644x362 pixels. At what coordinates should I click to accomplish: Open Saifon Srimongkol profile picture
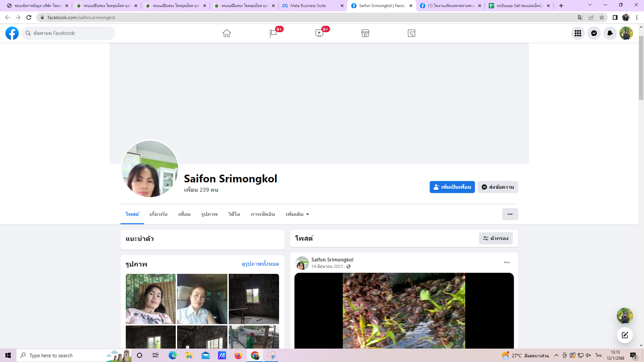point(150,169)
